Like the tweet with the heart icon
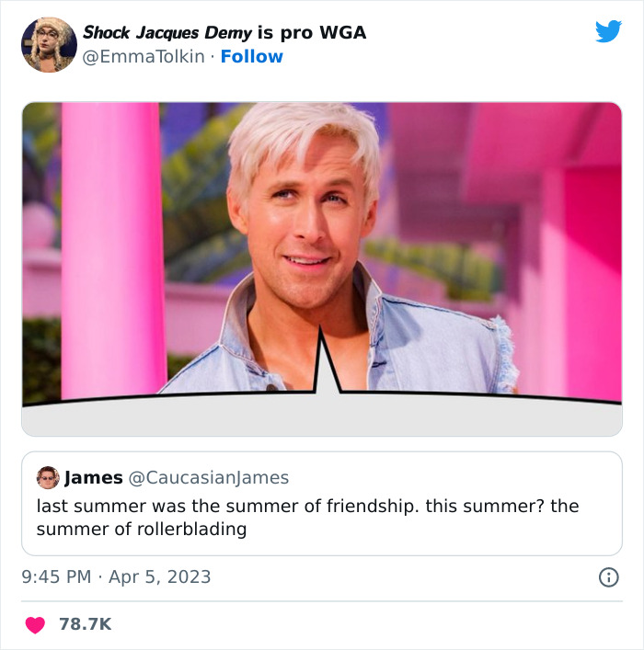This screenshot has height=650, width=644. point(35,624)
